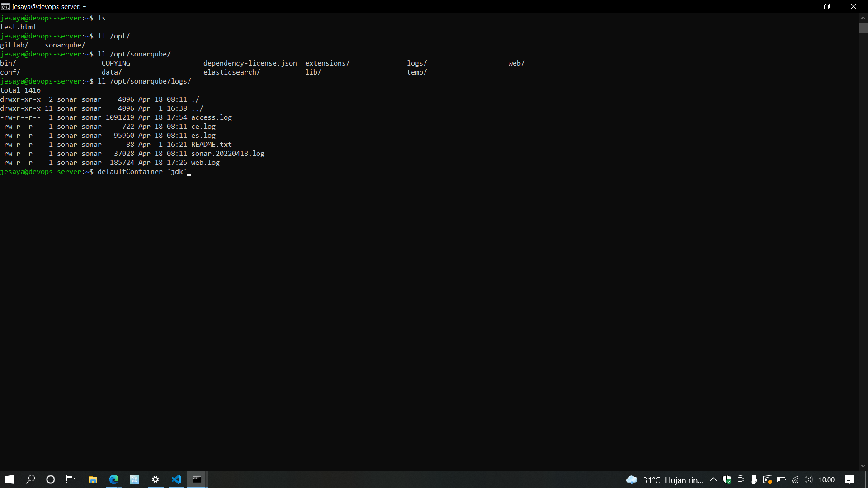Restore down the terminal window

pos(827,6)
